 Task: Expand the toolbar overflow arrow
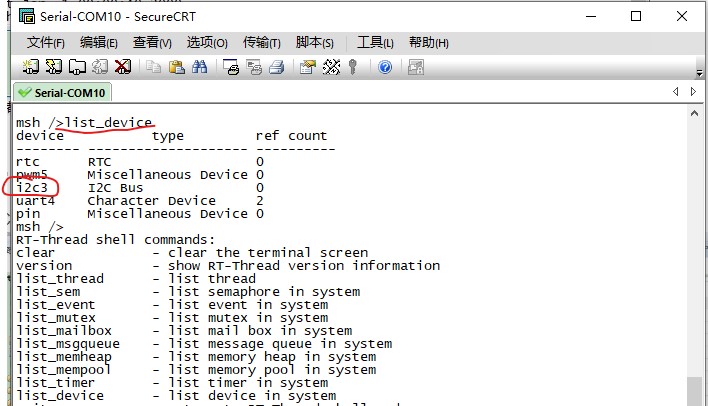click(x=699, y=72)
